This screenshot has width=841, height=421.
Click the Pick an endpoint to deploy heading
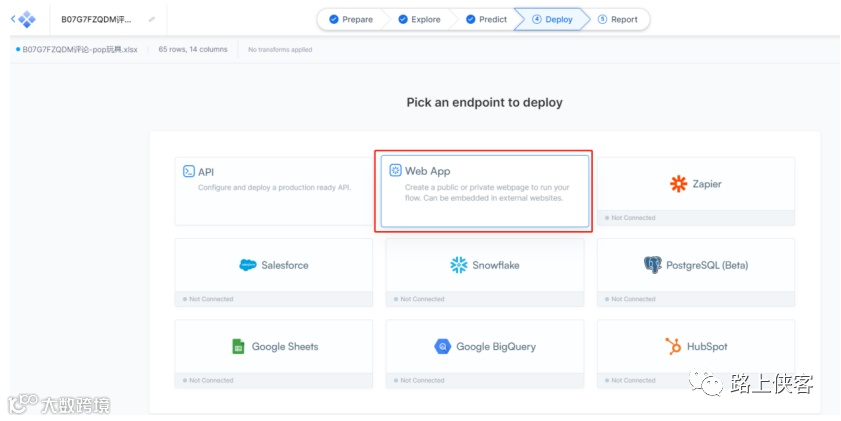coord(484,102)
